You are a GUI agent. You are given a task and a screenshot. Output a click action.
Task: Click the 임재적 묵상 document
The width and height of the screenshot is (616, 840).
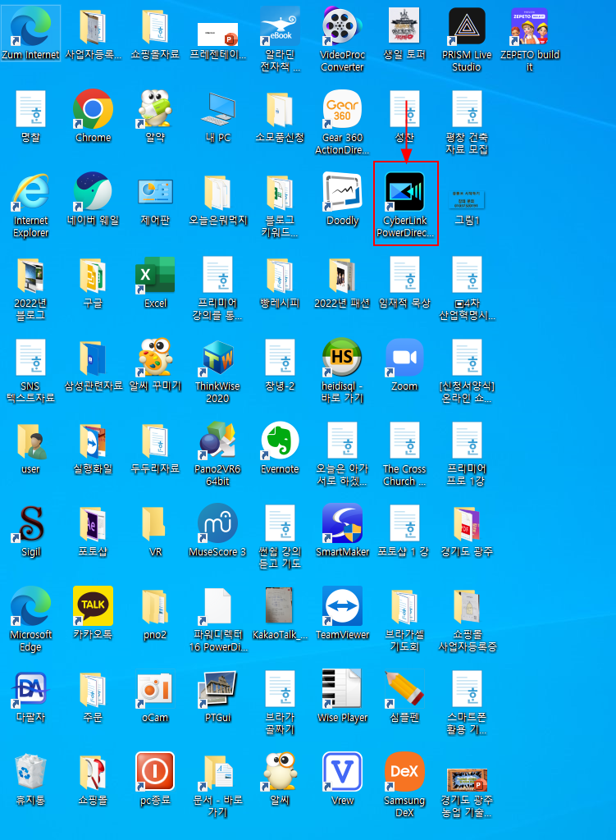click(x=405, y=276)
